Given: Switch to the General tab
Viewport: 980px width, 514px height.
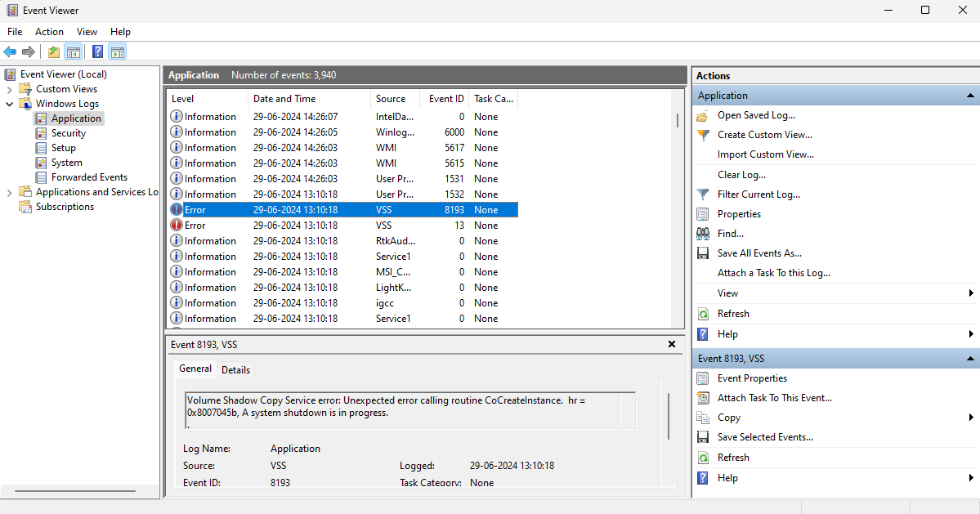Looking at the screenshot, I should [x=195, y=369].
